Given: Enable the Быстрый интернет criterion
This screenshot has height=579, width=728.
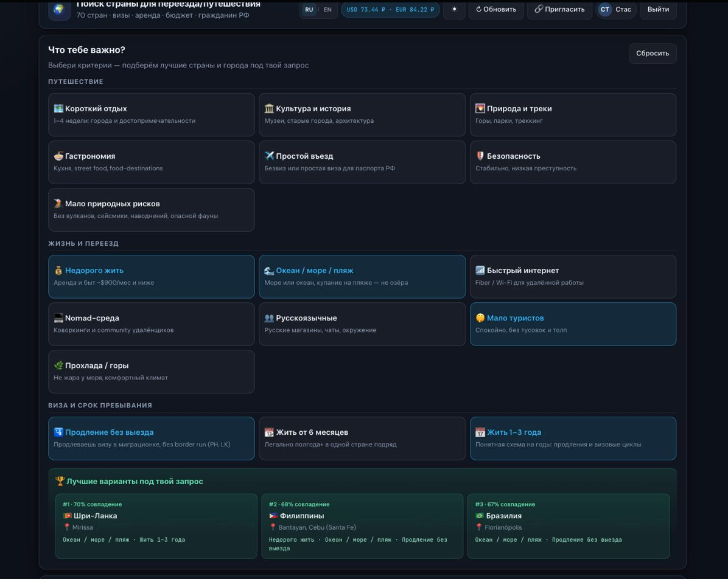Looking at the screenshot, I should coord(573,277).
